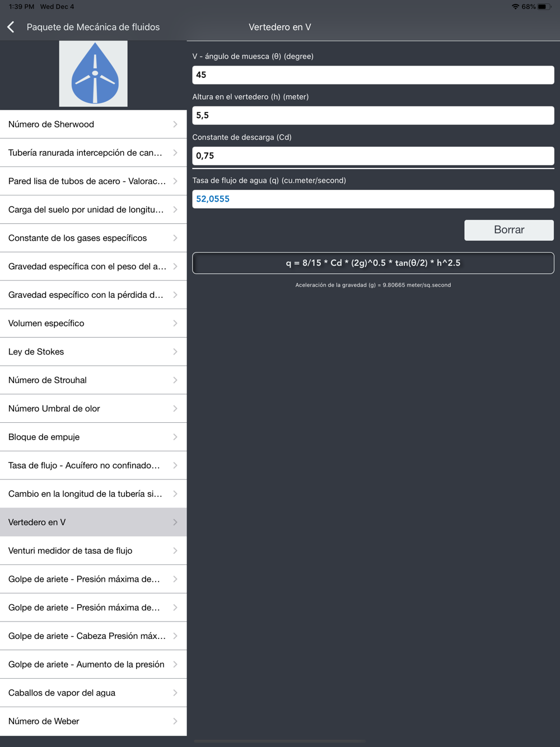Tap chevron next to Ley de Stokes
This screenshot has width=560, height=747.
coord(175,352)
